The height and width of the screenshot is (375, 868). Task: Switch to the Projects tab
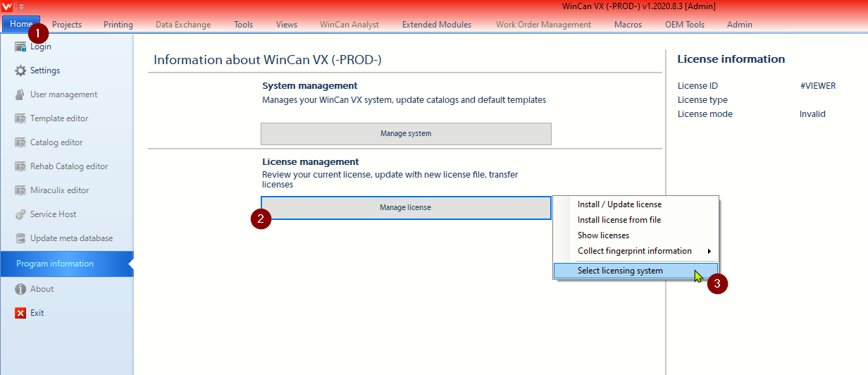click(x=67, y=24)
